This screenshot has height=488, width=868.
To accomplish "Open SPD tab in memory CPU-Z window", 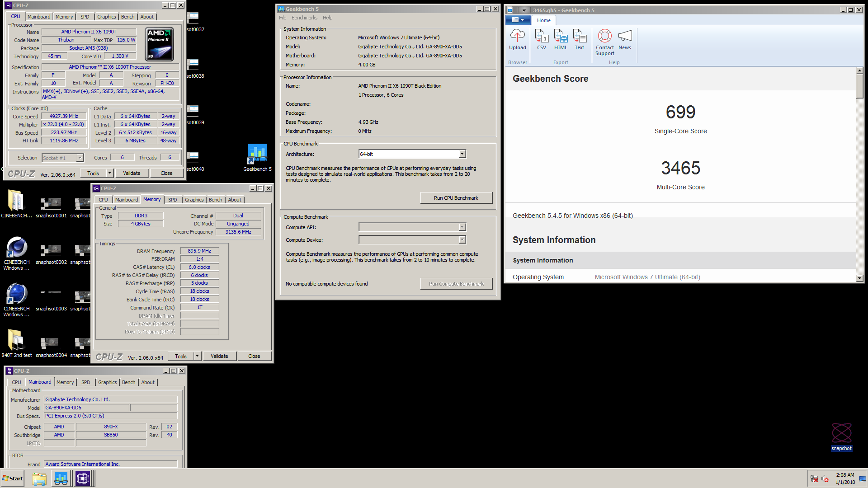I will tap(173, 200).
